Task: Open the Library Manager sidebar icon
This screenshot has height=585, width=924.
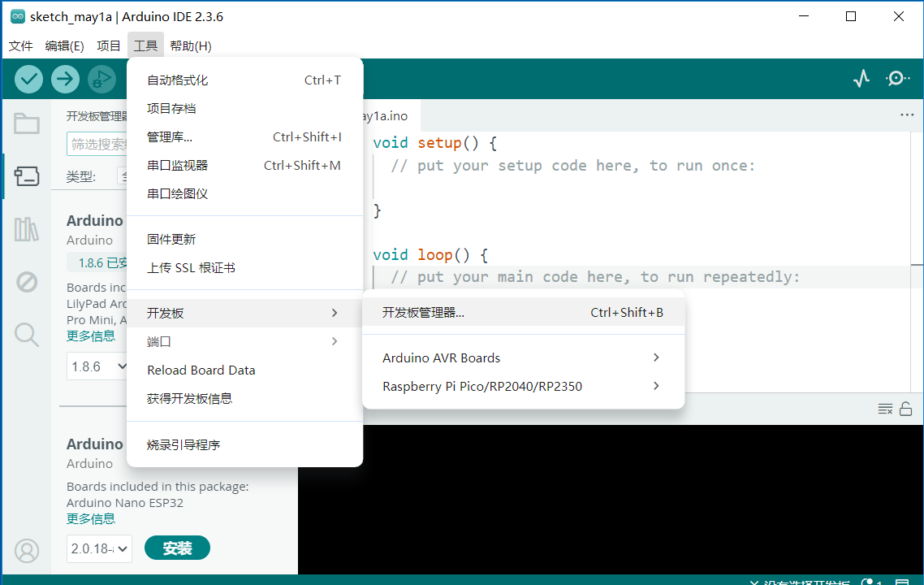Action: click(27, 229)
